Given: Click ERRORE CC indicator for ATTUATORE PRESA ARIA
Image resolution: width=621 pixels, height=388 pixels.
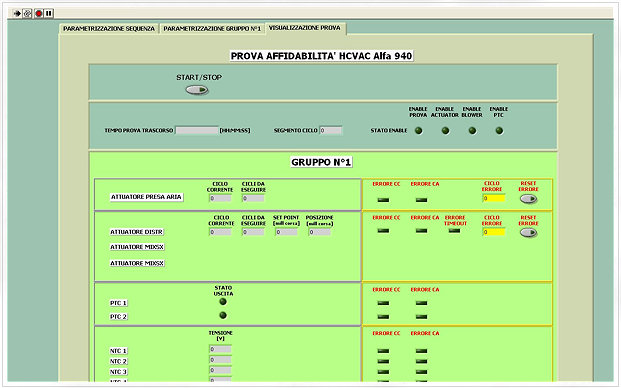Looking at the screenshot, I should click(383, 200).
